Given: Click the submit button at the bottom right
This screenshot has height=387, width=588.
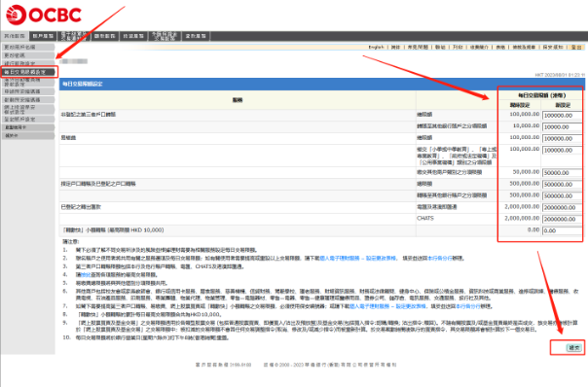Looking at the screenshot, I should click(x=573, y=348).
